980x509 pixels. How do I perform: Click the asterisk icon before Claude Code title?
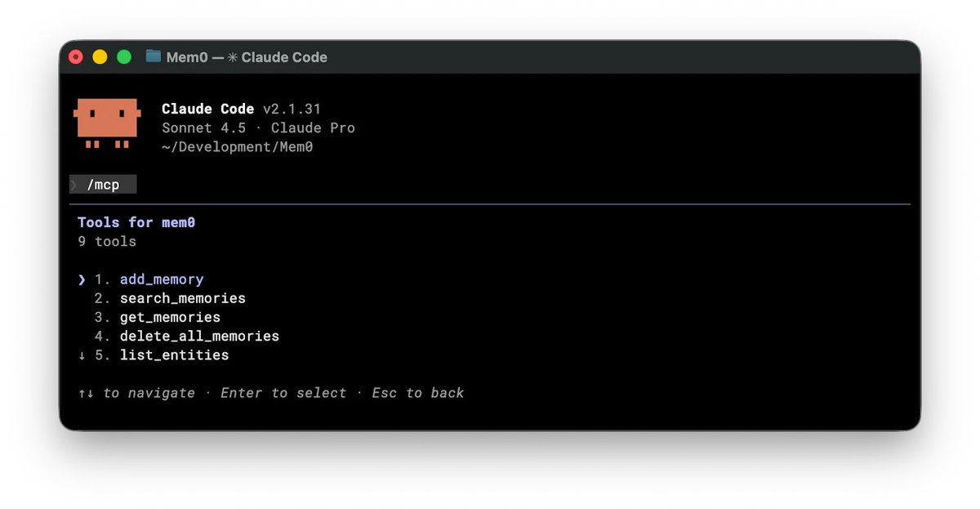233,57
